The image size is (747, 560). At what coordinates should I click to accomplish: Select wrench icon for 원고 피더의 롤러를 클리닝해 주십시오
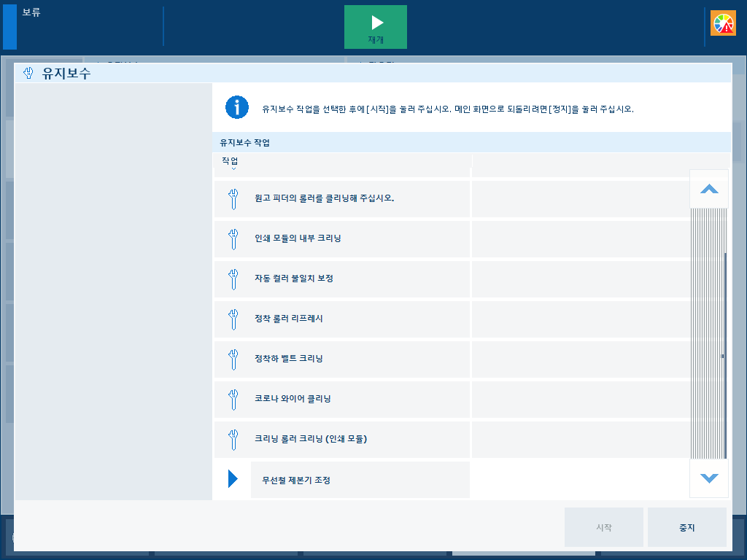(233, 199)
